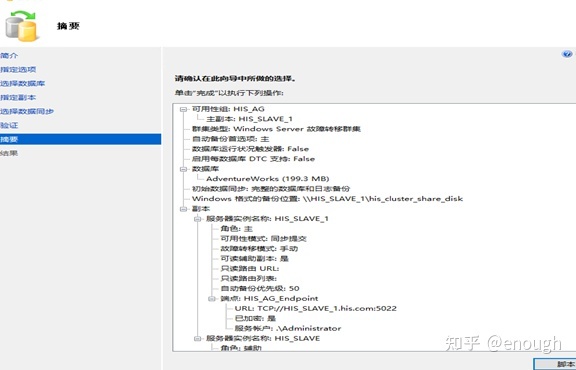Open the 指定副本 step
Screen dimensions: 576x370
18,97
